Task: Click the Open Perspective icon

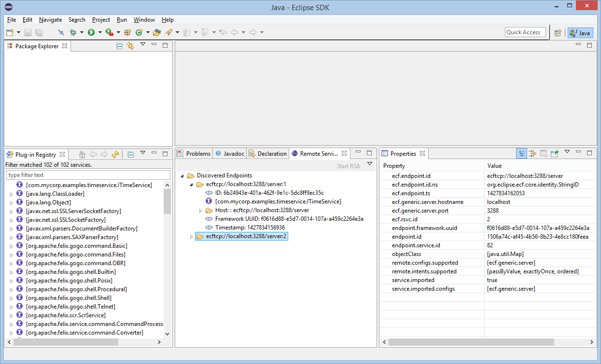Action: pyautogui.click(x=558, y=33)
